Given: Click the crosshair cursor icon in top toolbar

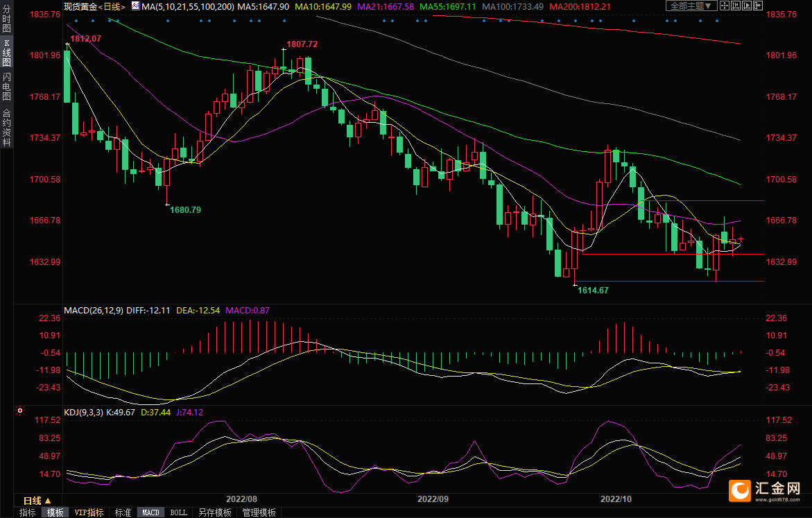Looking at the screenshot, I should click(x=725, y=6).
